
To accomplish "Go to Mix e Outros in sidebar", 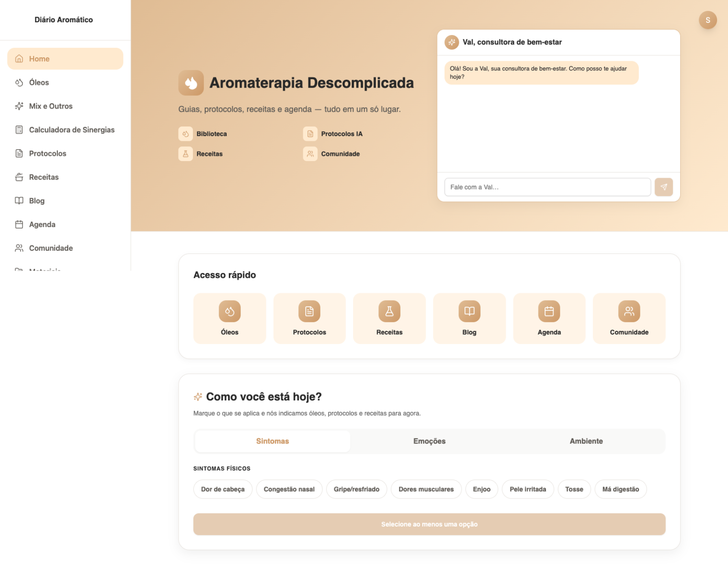I will pos(51,106).
